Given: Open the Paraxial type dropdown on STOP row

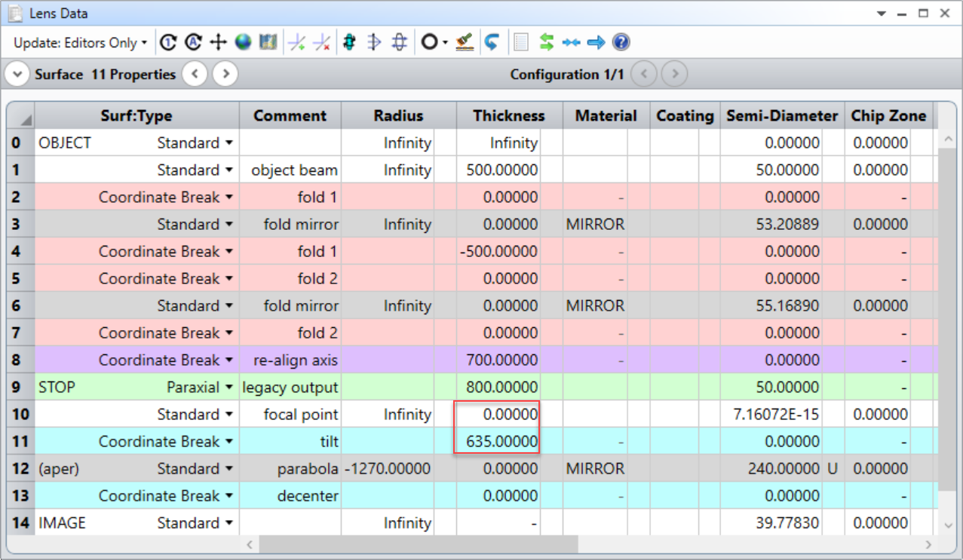Looking at the screenshot, I should (x=228, y=387).
